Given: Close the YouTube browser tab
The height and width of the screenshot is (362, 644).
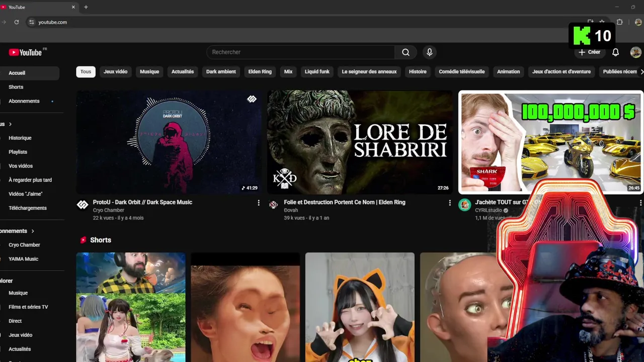Looking at the screenshot, I should point(73,7).
